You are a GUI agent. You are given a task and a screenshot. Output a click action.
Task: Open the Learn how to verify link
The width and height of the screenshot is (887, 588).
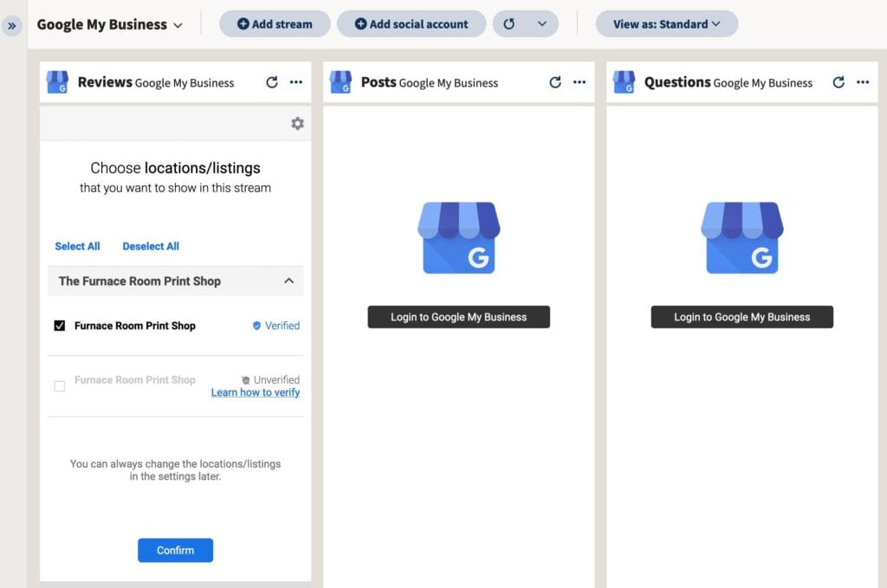tap(256, 392)
